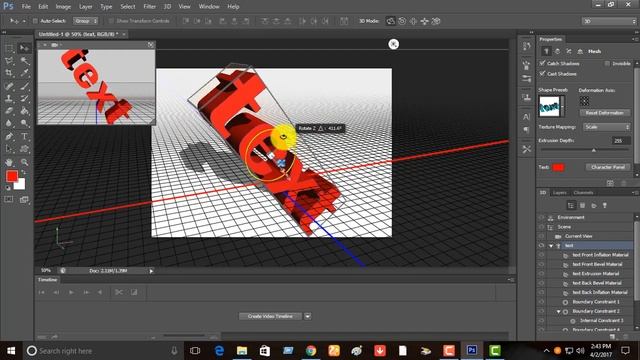This screenshot has width=640, height=360.
Task: Select the Zoom tool
Action: click(24, 162)
